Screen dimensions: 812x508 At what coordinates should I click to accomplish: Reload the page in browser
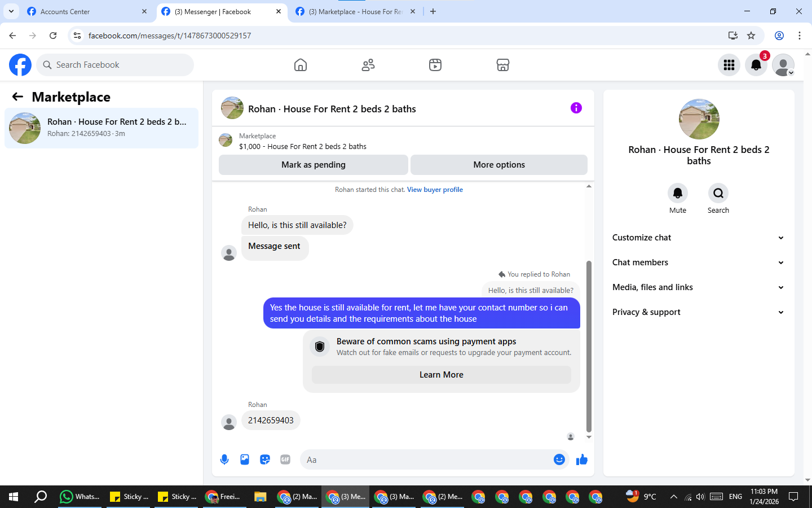tap(53, 36)
